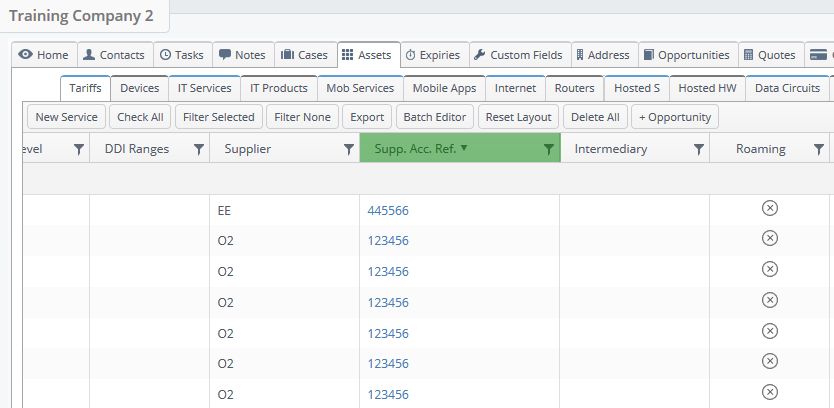834x408 pixels.
Task: Open account reference link 445566
Action: [388, 211]
